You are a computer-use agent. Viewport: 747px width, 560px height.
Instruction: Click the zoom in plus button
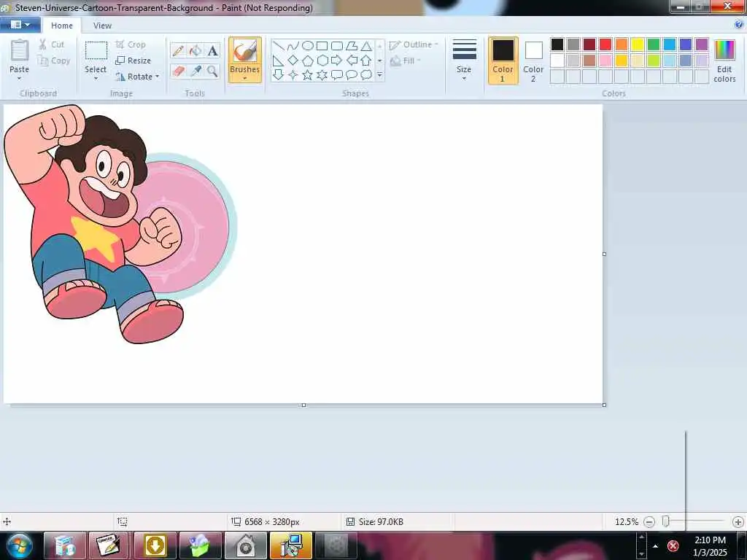738,522
